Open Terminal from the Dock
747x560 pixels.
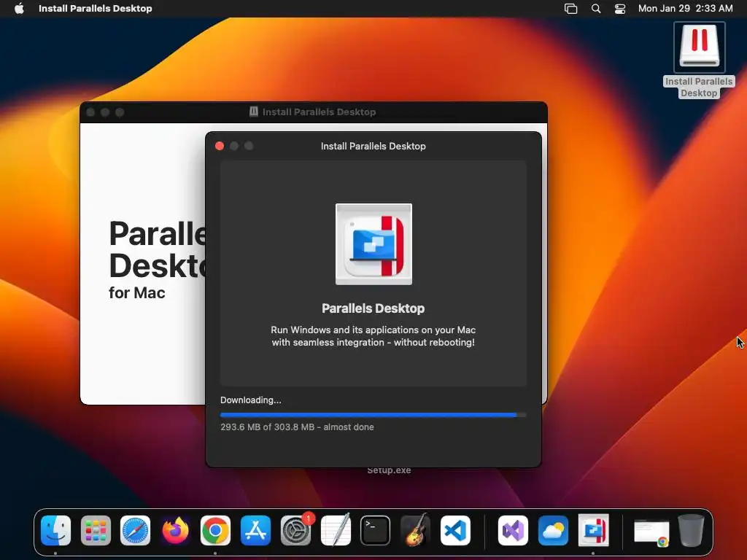click(376, 530)
